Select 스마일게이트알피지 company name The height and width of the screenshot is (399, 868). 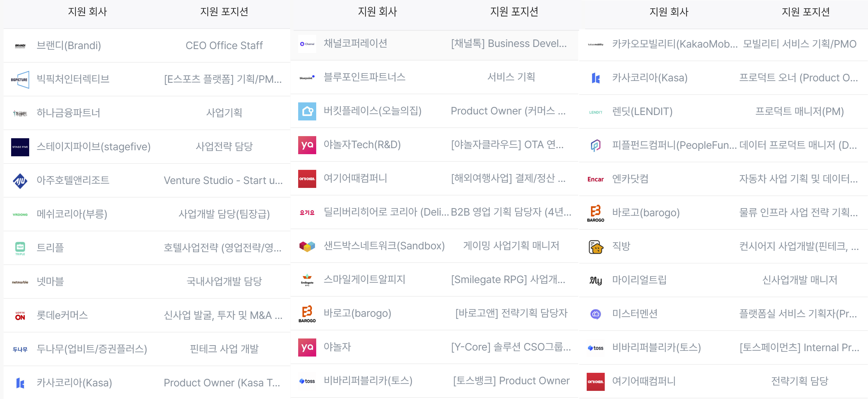(x=364, y=280)
